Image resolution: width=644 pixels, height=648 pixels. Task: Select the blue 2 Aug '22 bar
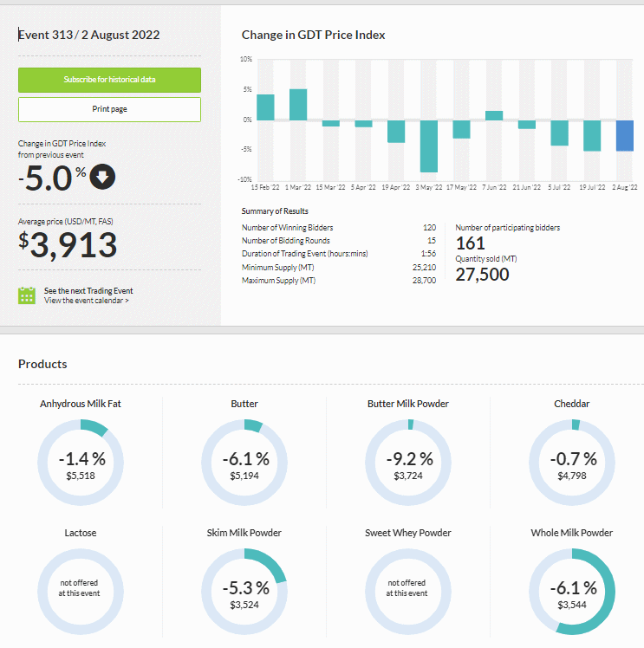tap(625, 135)
